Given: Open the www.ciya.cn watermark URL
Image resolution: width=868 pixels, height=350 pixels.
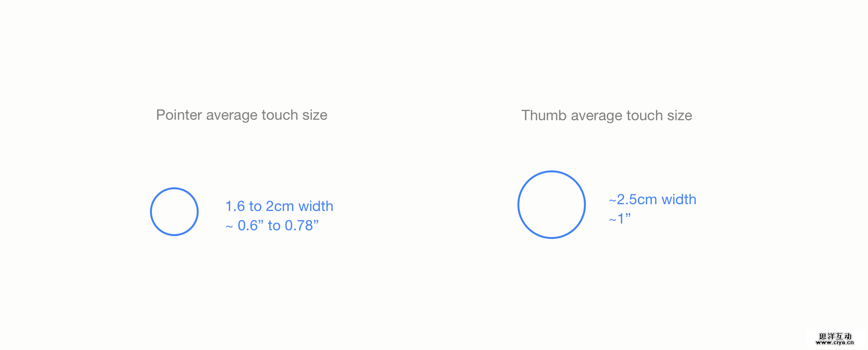Looking at the screenshot, I should pos(835,343).
